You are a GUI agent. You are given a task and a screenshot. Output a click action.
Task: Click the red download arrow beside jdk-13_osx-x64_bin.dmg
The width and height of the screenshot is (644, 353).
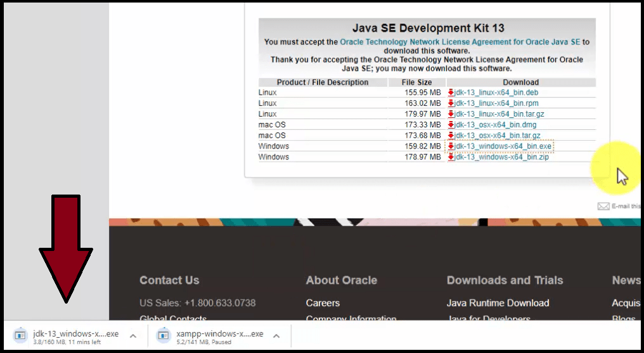click(x=451, y=125)
